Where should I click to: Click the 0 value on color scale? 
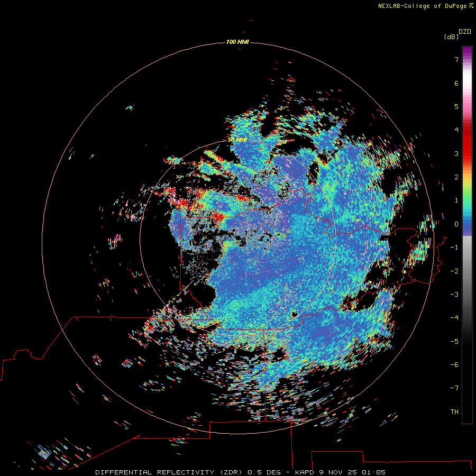pyautogui.click(x=456, y=224)
